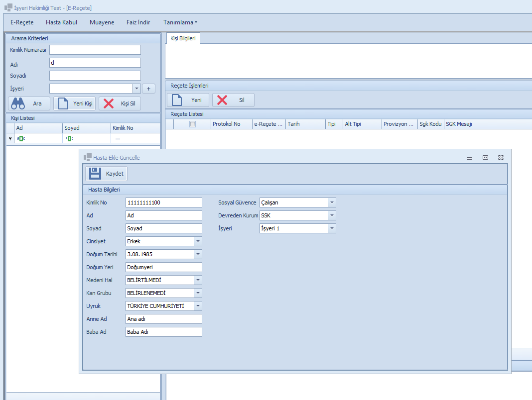
Task: Maximize the Hasta Ekle Güncelle dialog
Action: pyautogui.click(x=486, y=158)
